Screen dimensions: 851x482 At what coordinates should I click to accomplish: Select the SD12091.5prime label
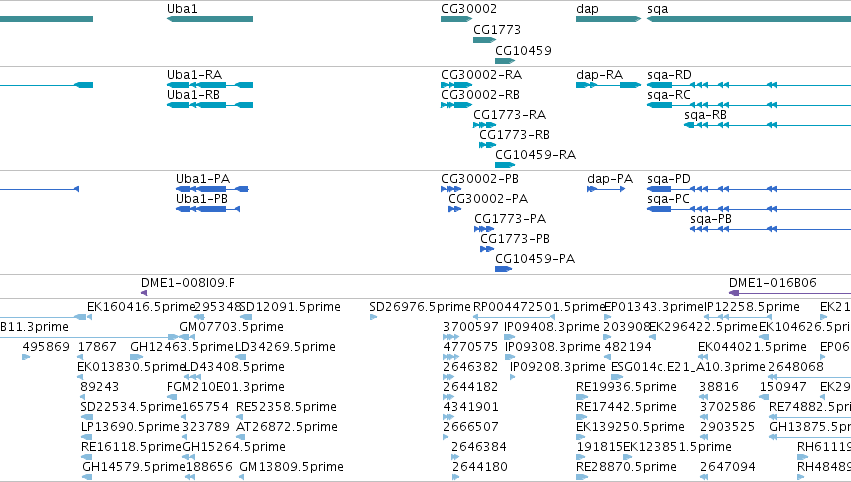290,307
